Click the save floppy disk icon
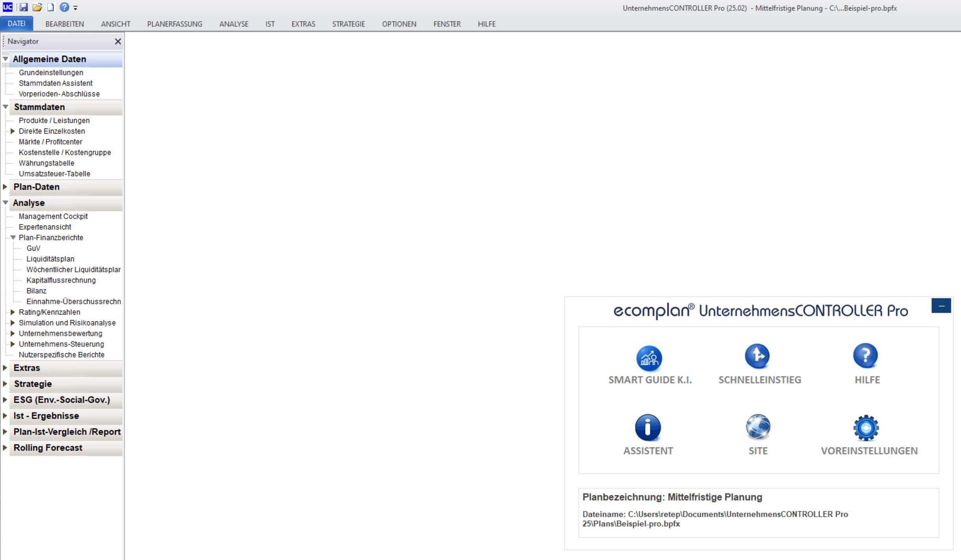Viewport: 961px width, 560px height. tap(24, 7)
